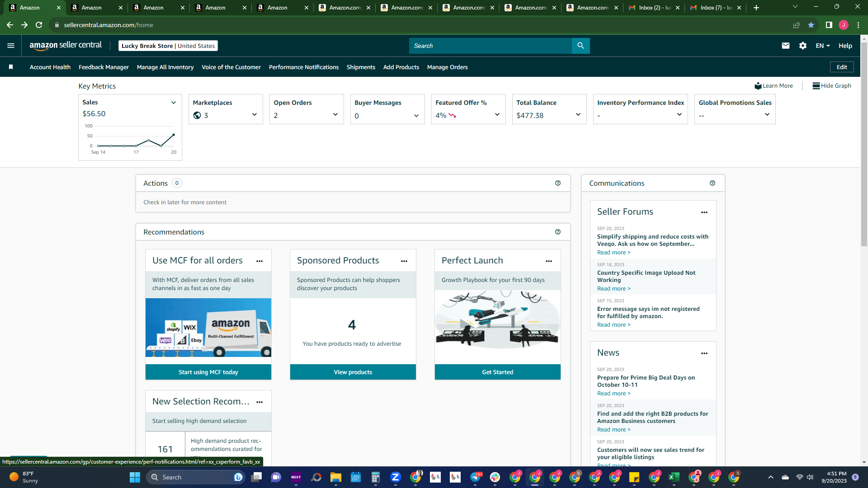The width and height of the screenshot is (868, 488).
Task: Expand the Total Balance dropdown
Action: point(578,115)
